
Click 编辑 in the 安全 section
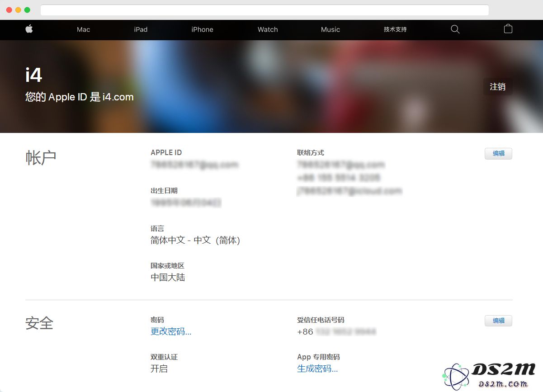tap(498, 321)
